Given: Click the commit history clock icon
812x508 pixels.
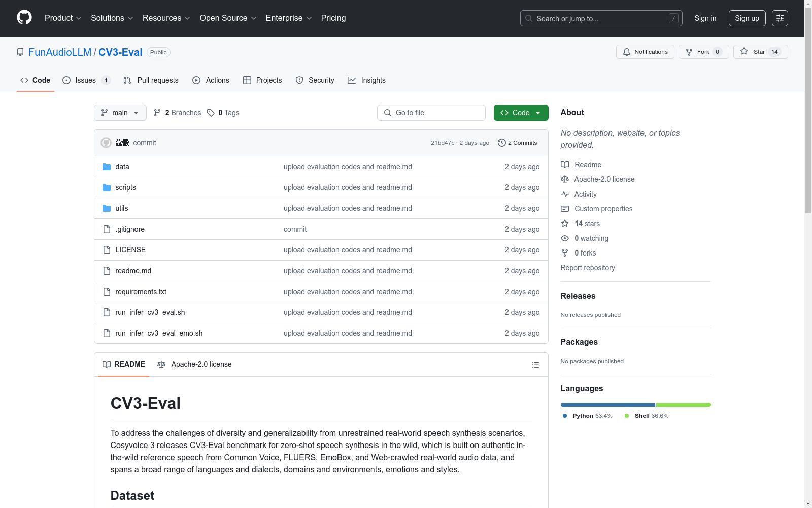Looking at the screenshot, I should tap(501, 143).
